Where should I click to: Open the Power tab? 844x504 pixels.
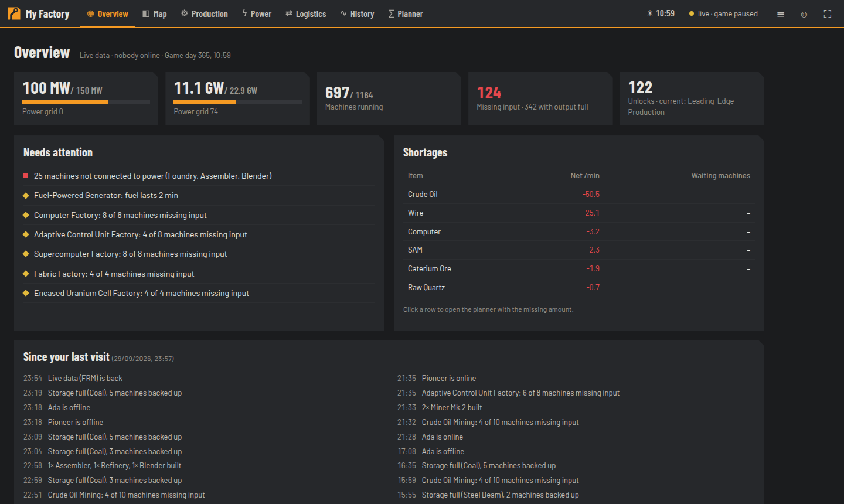(x=257, y=14)
